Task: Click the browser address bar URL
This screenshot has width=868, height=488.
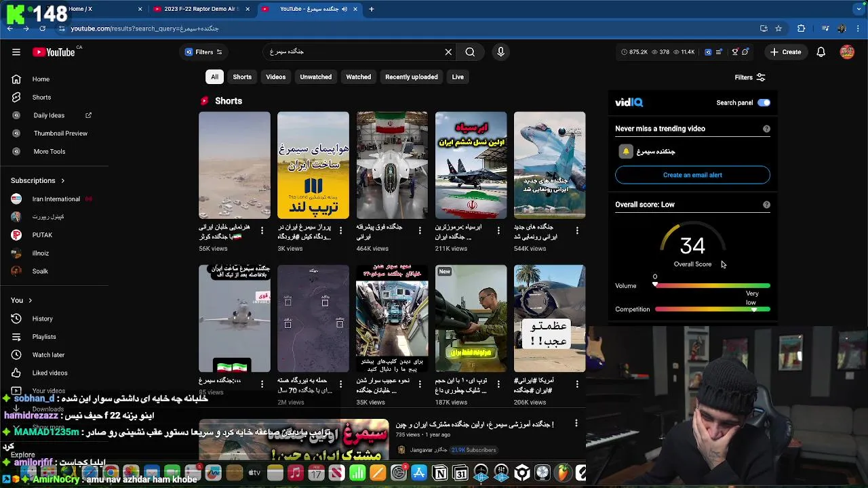Action: (144, 28)
